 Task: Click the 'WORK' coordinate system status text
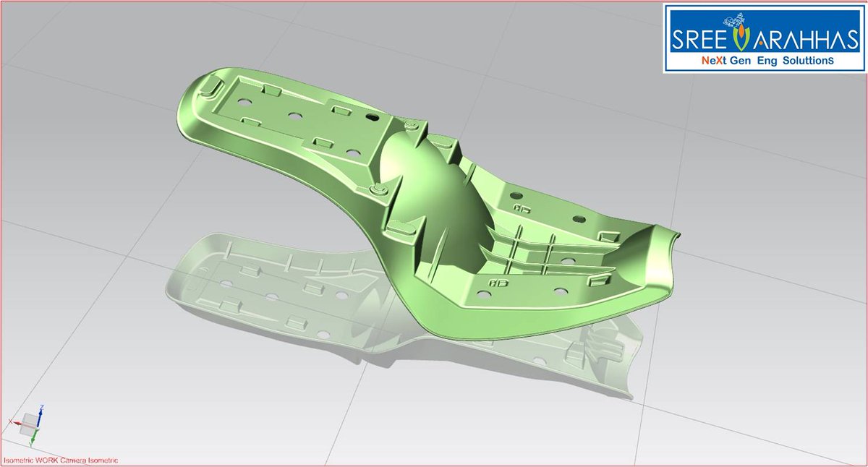(47, 460)
